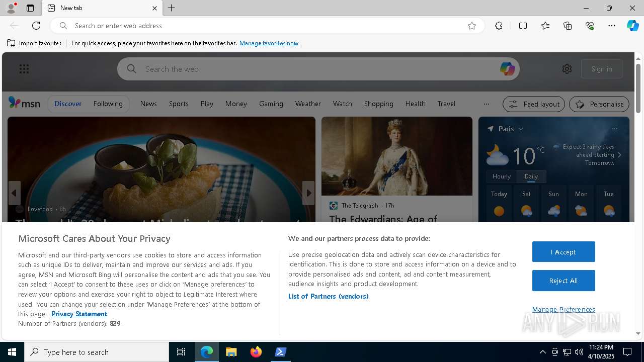Open the Windows Start menu
This screenshot has width=644, height=362.
point(12,352)
